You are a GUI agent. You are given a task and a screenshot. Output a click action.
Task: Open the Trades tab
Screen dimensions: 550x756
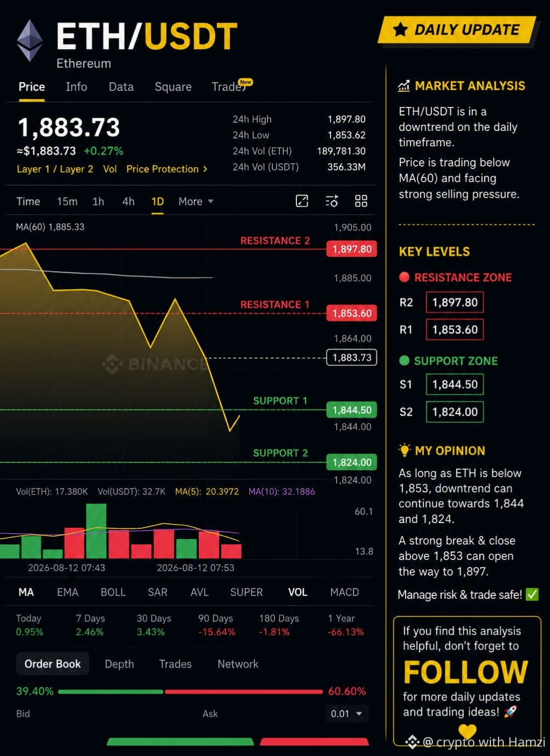coord(175,664)
